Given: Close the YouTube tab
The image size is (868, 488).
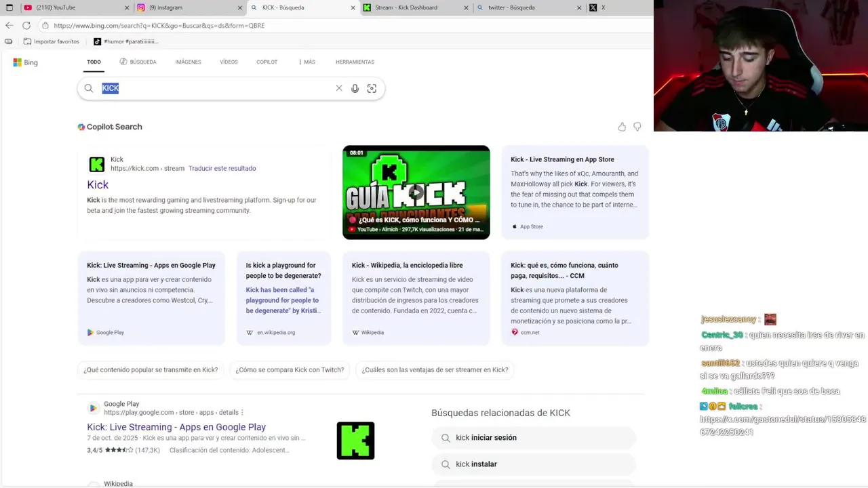Looking at the screenshot, I should pyautogui.click(x=127, y=7).
